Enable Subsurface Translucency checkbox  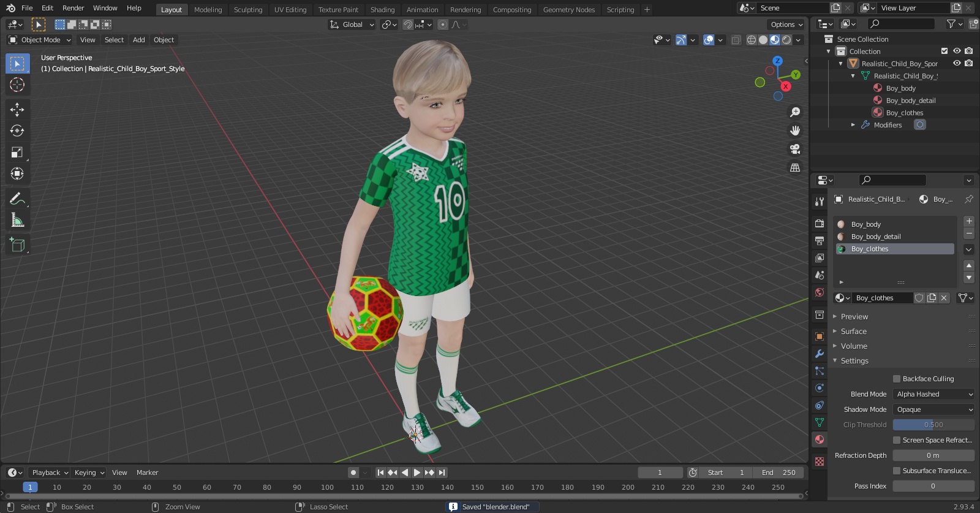[897, 471]
